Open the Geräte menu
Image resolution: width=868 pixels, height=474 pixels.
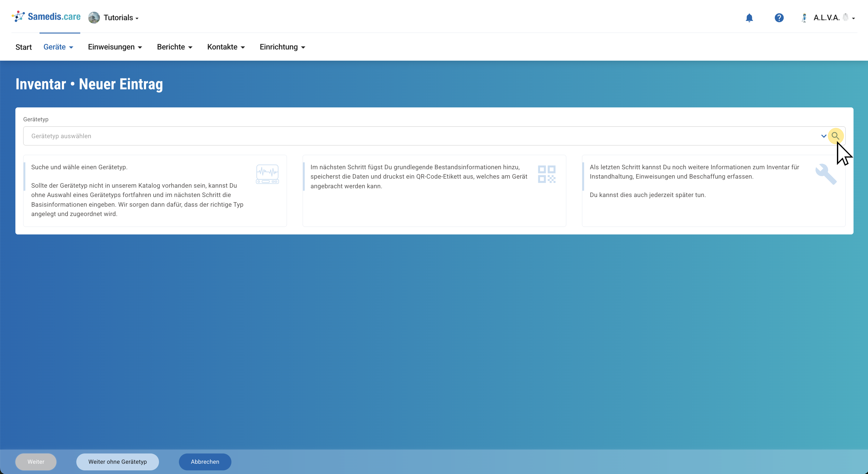[58, 47]
